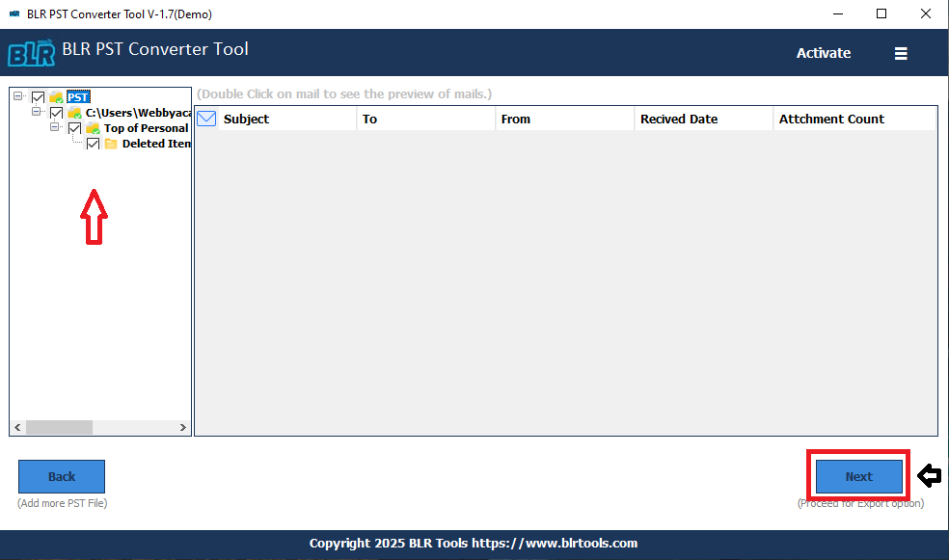Collapse the PST root tree node
This screenshot has height=560, width=949.
pyautogui.click(x=19, y=96)
